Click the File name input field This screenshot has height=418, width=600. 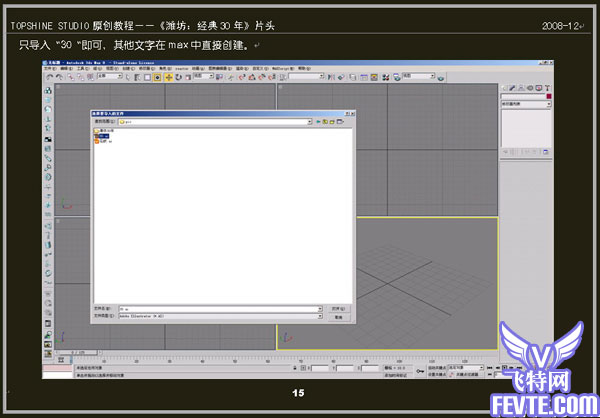pos(218,309)
